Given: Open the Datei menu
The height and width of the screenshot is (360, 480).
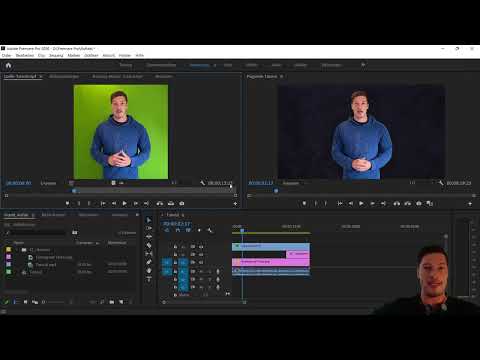Looking at the screenshot, I should [x=6, y=55].
